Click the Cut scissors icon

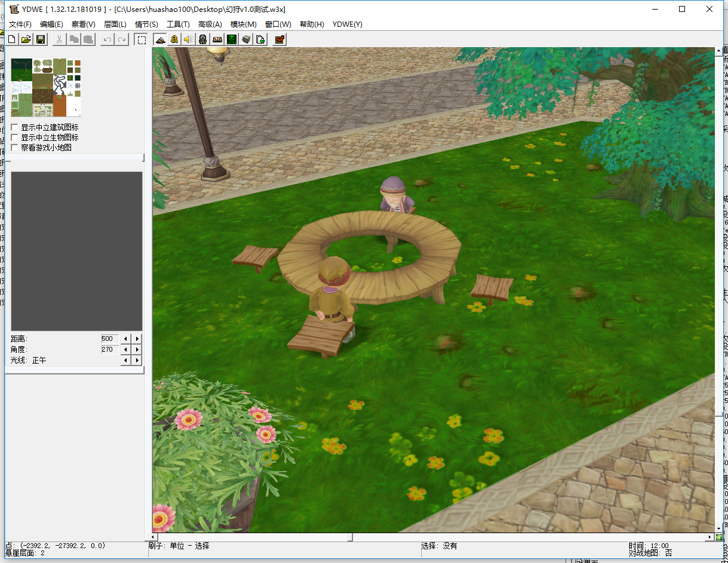[60, 39]
